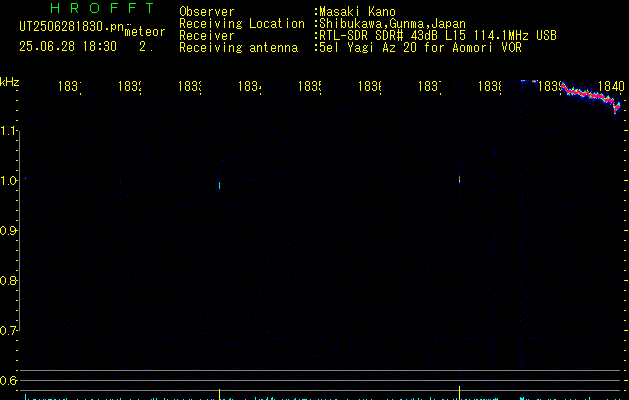This screenshot has height=400, width=629.
Task: Click the "Receiver" field label
Action: [x=207, y=36]
